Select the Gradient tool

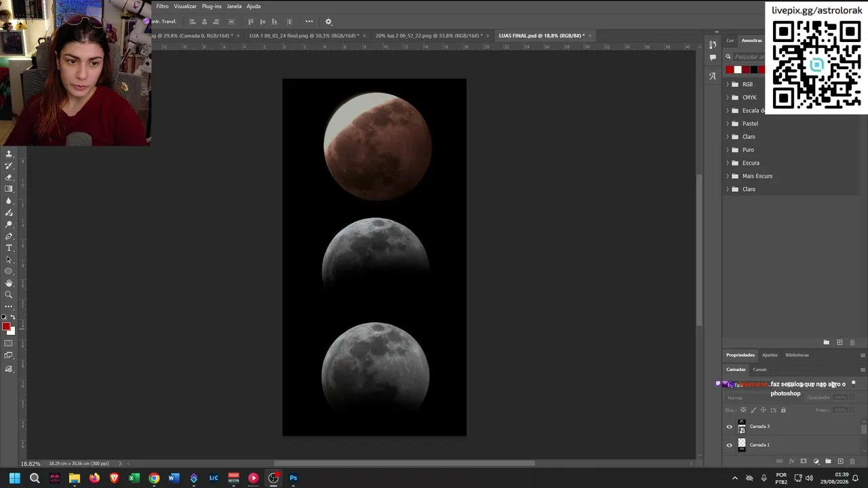tap(9, 189)
